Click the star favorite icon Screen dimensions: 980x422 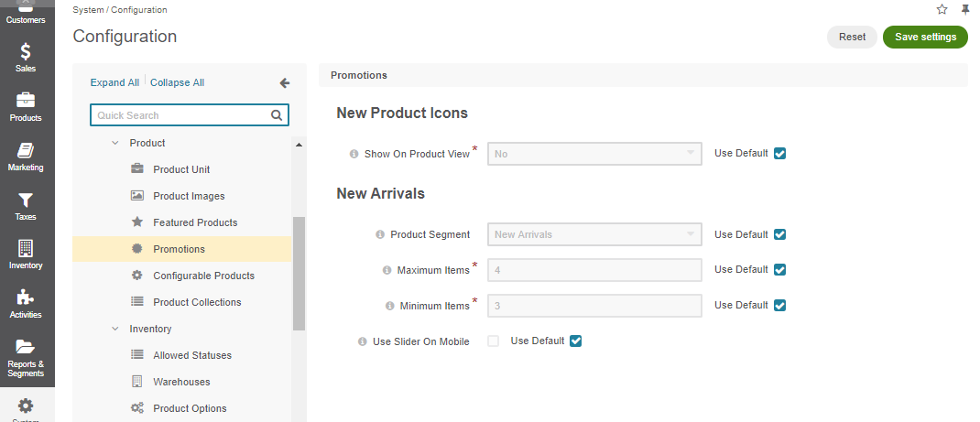(x=942, y=9)
